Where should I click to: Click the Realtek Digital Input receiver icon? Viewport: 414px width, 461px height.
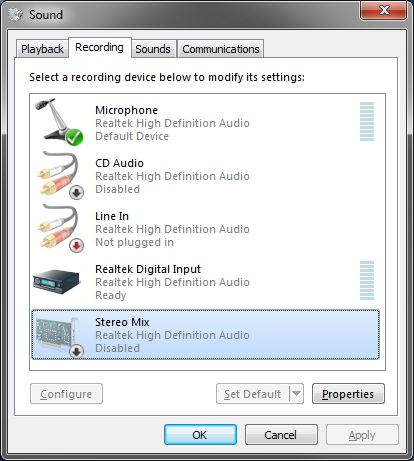57,282
